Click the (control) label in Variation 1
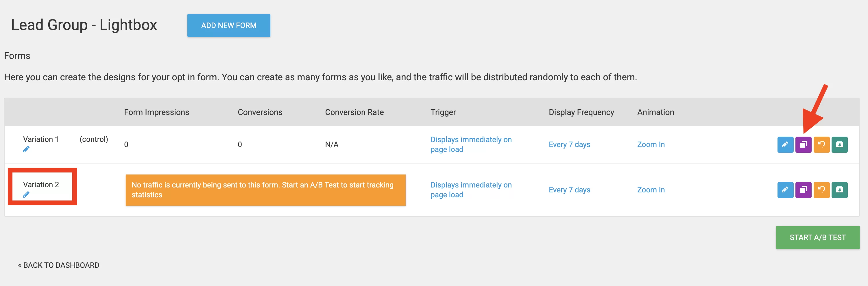The height and width of the screenshot is (286, 868). click(x=94, y=139)
